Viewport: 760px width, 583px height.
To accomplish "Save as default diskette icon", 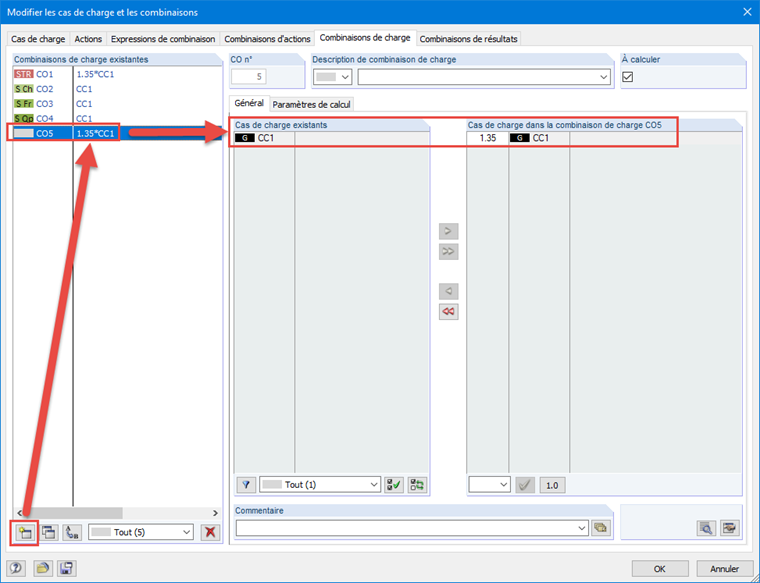I will (66, 568).
